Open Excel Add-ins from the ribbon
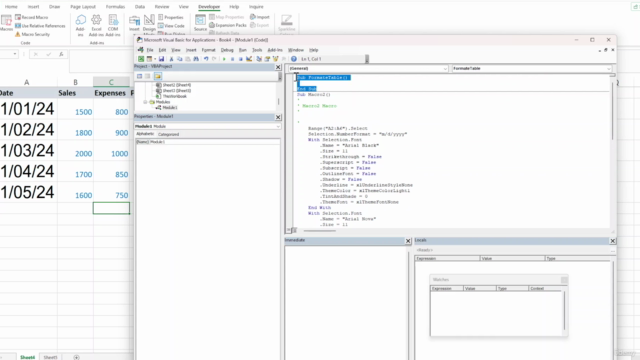The height and width of the screenshot is (360, 640). tap(96, 25)
